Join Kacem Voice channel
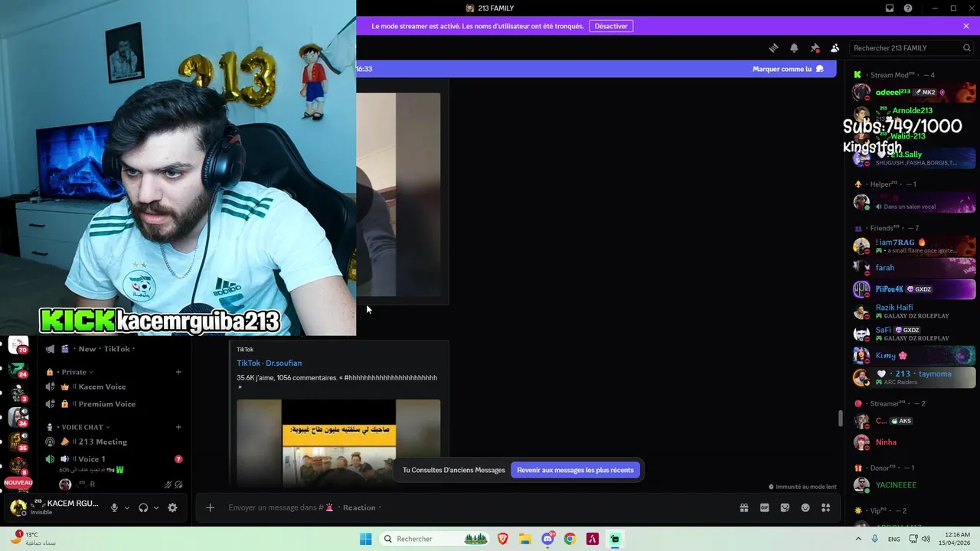Screen dimensions: 980x551 coord(113,386)
